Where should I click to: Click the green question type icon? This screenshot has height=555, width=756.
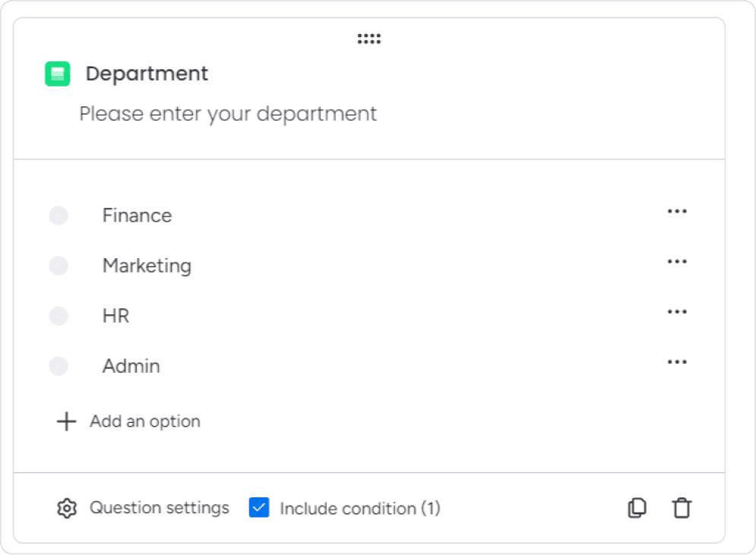pos(57,73)
